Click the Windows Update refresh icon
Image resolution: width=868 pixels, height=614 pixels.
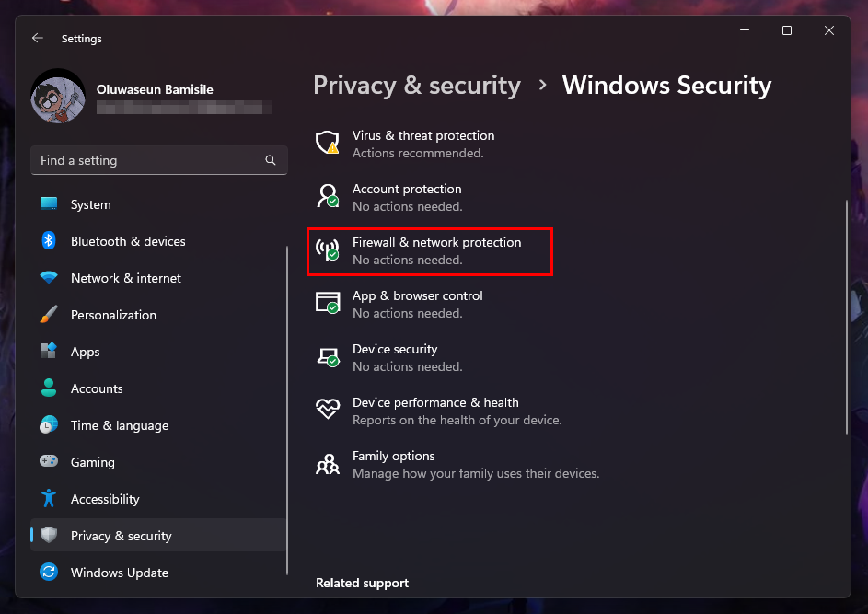click(49, 572)
